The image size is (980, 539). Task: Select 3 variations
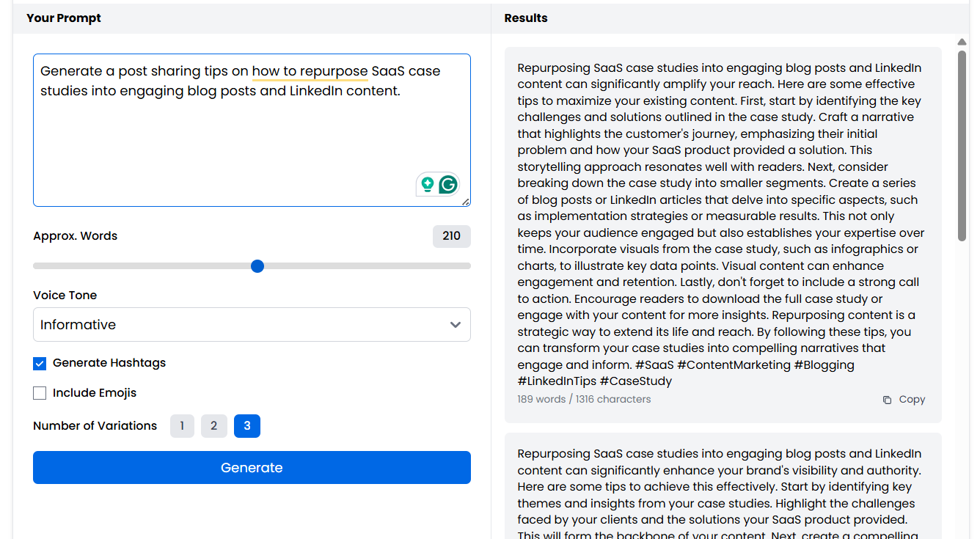[247, 426]
